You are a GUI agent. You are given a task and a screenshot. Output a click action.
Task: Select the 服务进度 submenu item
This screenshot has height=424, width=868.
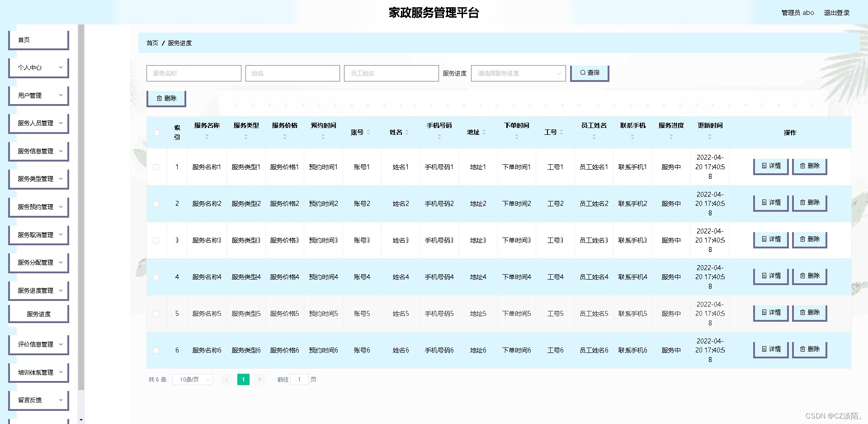tap(38, 314)
